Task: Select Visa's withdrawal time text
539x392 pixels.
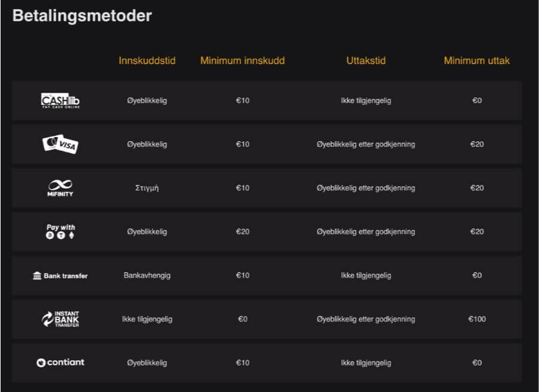Action: click(x=366, y=144)
